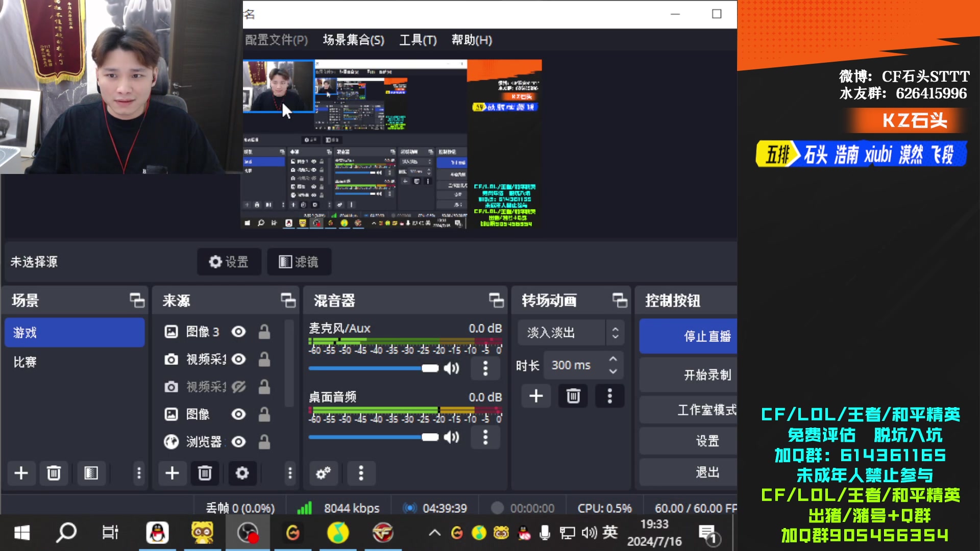Delete the selected scene with trash icon
This screenshot has width=980, height=551.
pyautogui.click(x=54, y=473)
